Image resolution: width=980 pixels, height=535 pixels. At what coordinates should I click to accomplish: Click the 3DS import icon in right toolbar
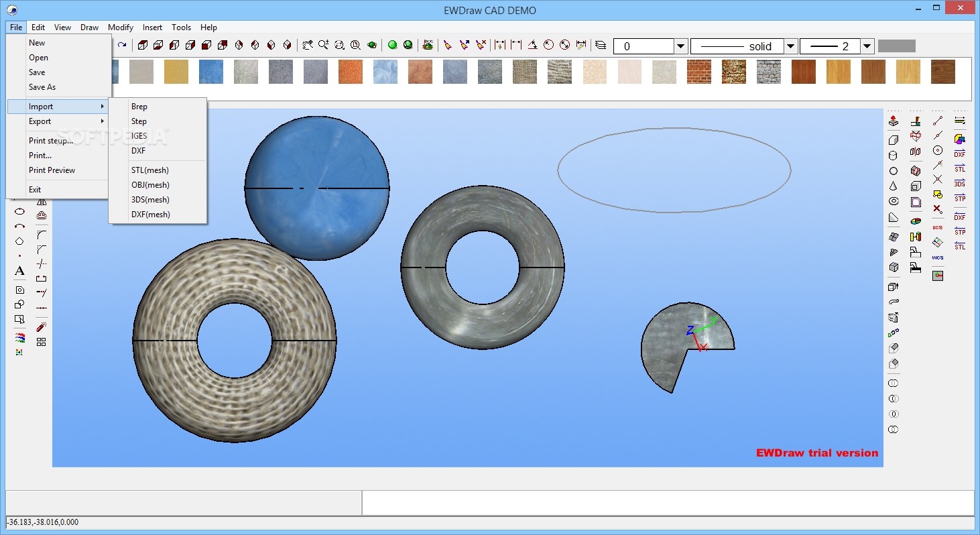click(x=960, y=183)
